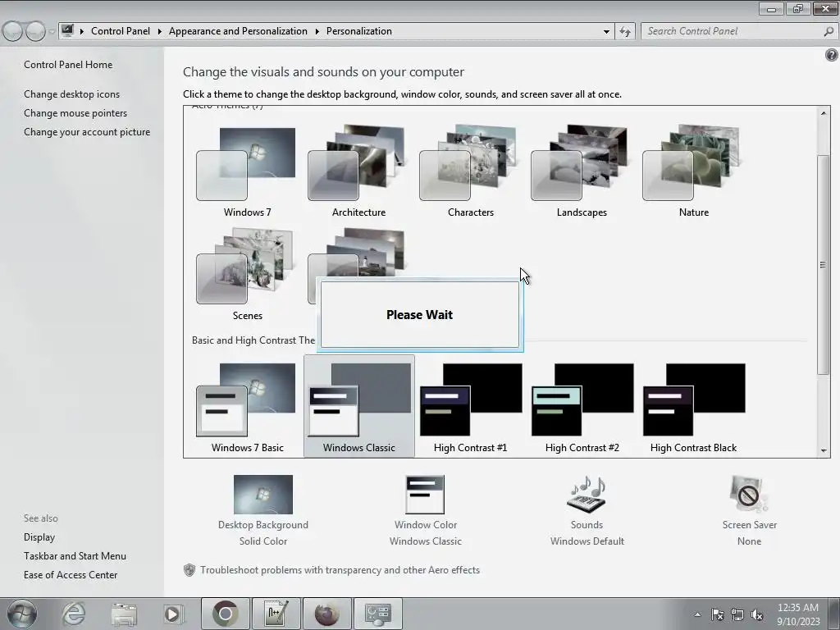Click the theme list scroll up arrow
The width and height of the screenshot is (840, 630).
pyautogui.click(x=824, y=112)
